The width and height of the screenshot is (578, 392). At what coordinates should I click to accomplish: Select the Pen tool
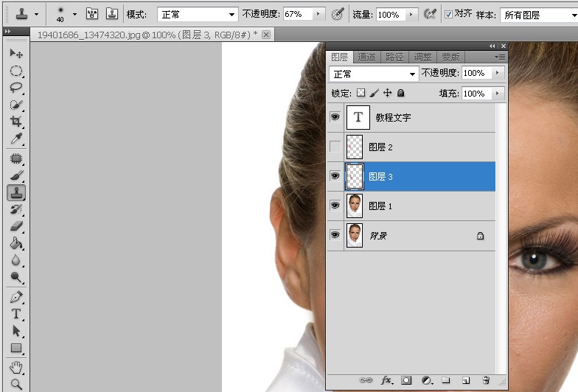coord(16,296)
